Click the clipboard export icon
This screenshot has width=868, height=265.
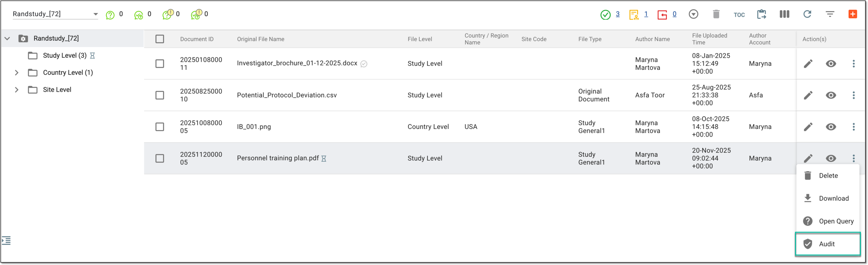tap(761, 14)
